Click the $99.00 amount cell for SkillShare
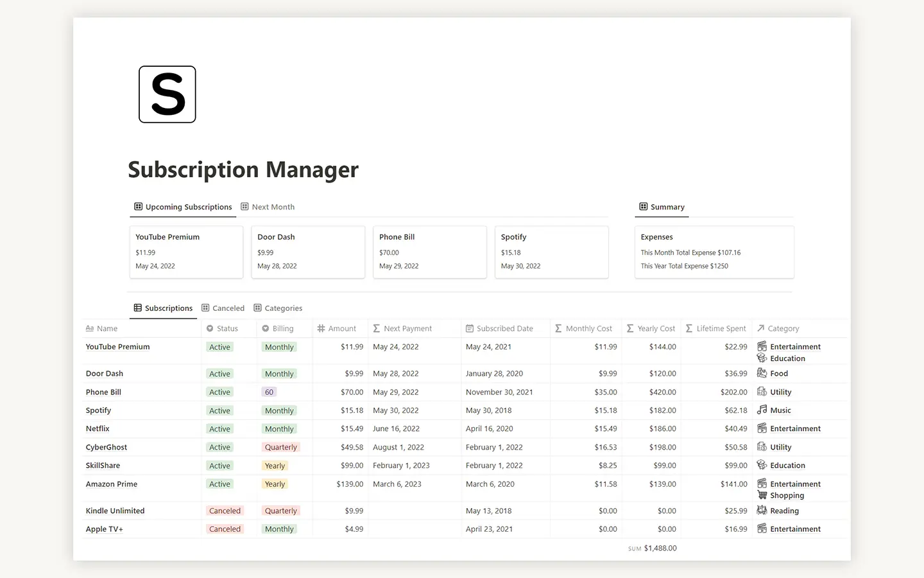The image size is (924, 578). pos(352,466)
